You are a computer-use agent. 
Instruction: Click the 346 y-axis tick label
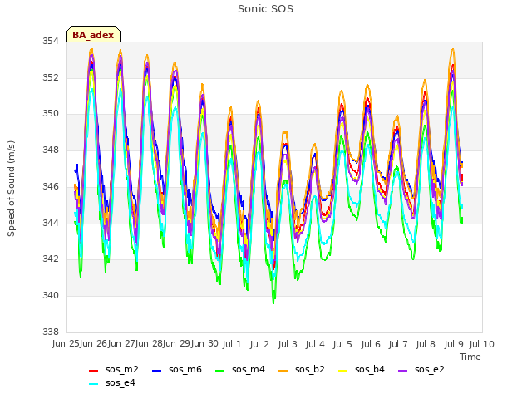(51, 186)
